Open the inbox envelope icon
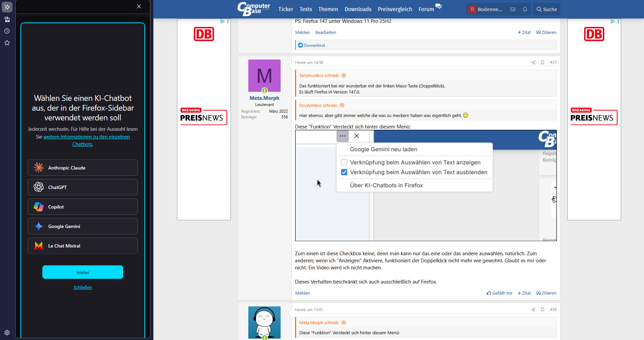Image resolution: width=644 pixels, height=340 pixels. click(x=513, y=9)
